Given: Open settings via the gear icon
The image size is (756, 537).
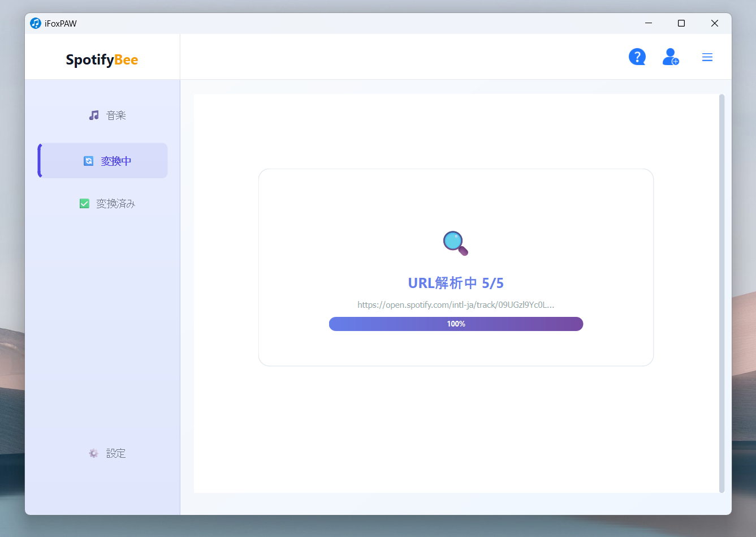Looking at the screenshot, I should point(93,453).
